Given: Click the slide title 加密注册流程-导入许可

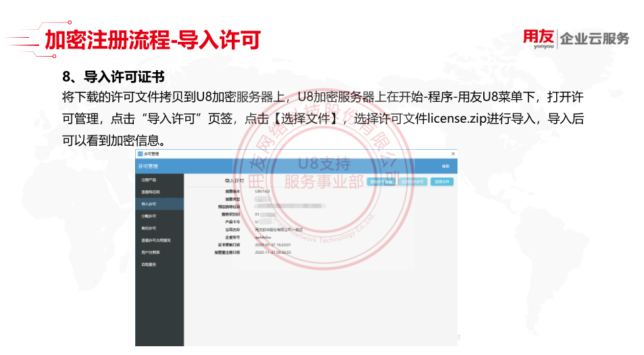Looking at the screenshot, I should pyautogui.click(x=152, y=40).
